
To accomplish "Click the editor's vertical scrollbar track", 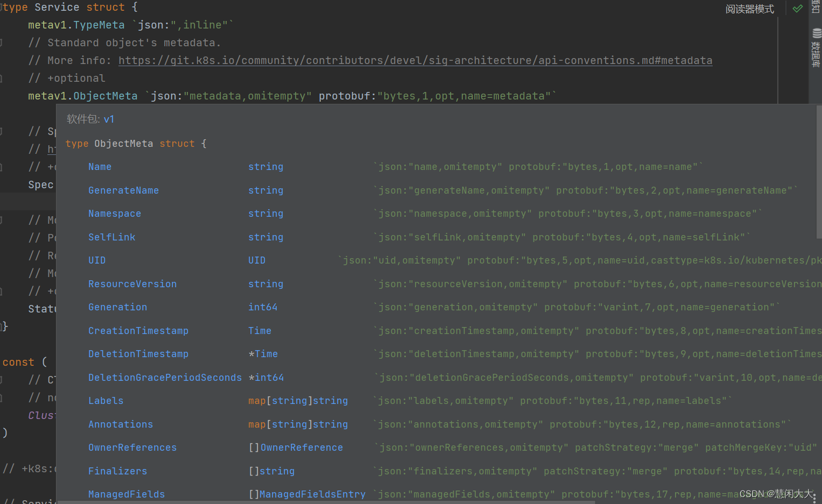I will [778, 59].
